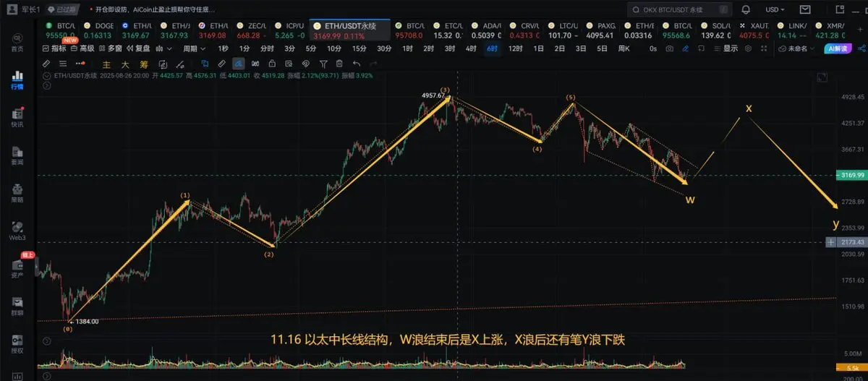Open the USD currency dropdown
Viewport: 868px width, 381px height.
click(x=775, y=9)
